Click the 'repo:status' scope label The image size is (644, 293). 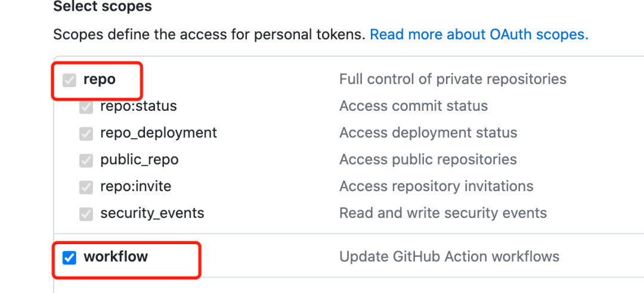point(138,106)
